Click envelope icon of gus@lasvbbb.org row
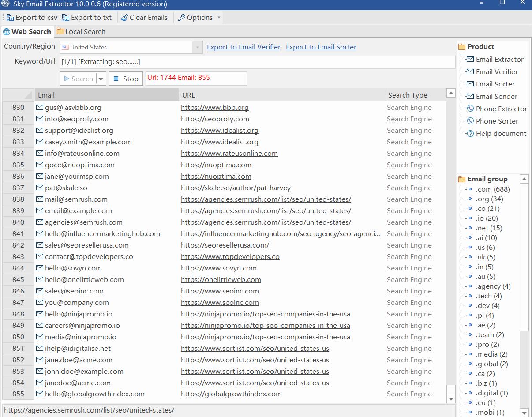Screen dimensions: 532x417 coord(40,107)
